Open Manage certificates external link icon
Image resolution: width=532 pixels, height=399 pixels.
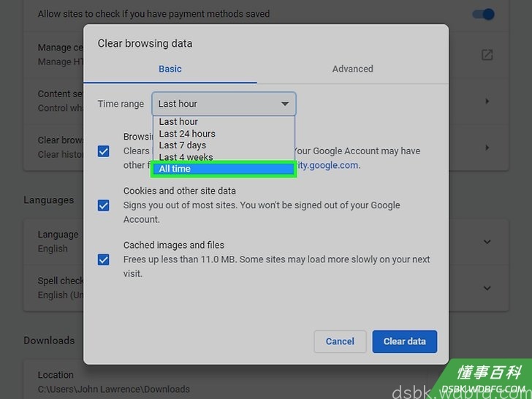pos(487,55)
